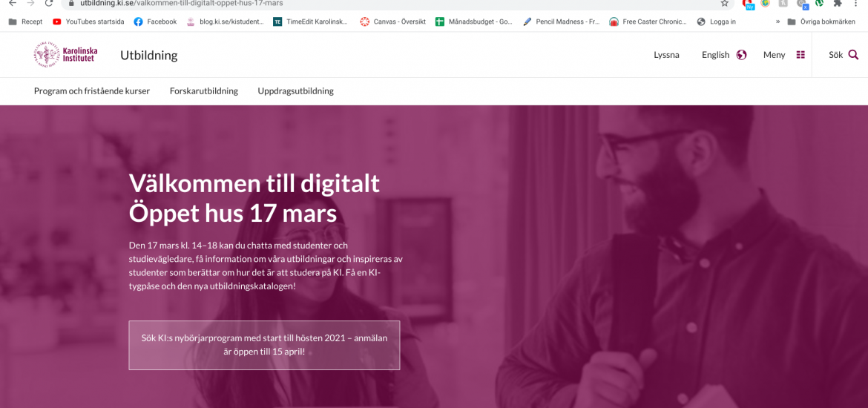Screen dimensions: 868x408
Task: Open the Recept bookmark folder
Action: pyautogui.click(x=25, y=22)
